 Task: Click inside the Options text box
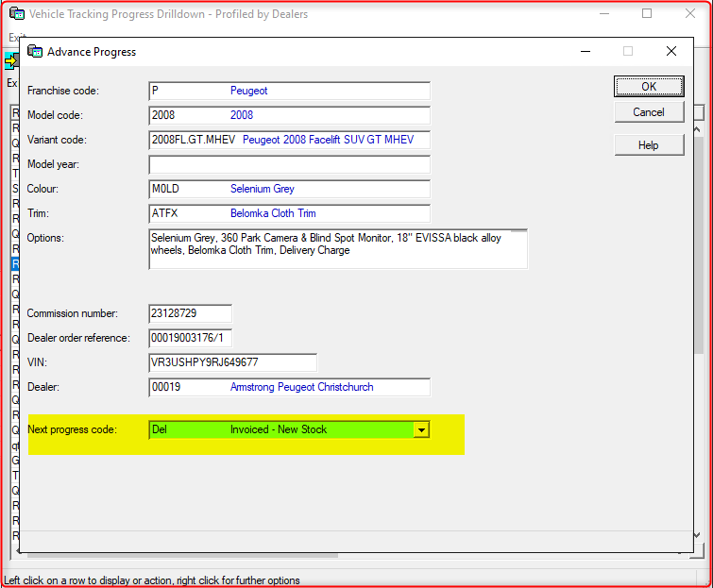[338, 249]
